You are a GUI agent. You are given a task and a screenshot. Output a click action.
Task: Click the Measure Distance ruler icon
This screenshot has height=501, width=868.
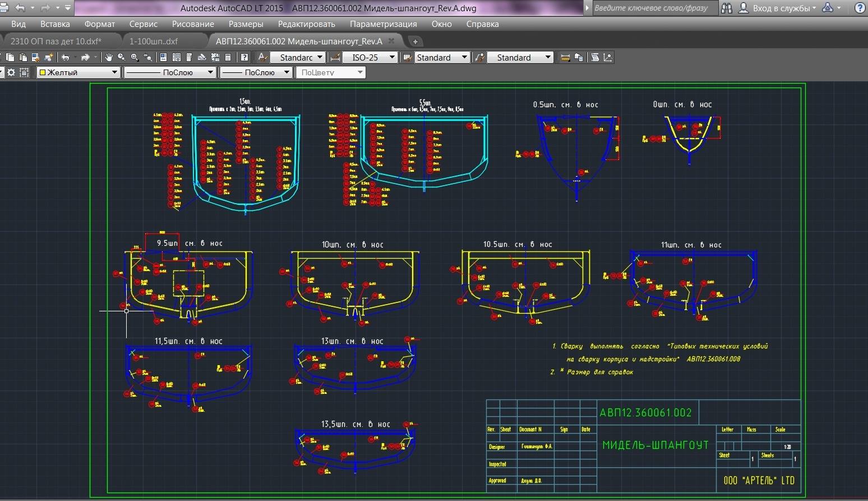tap(565, 57)
